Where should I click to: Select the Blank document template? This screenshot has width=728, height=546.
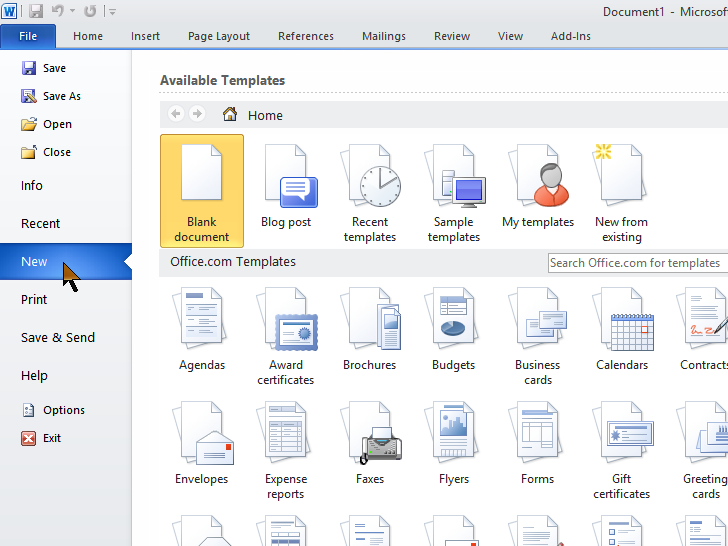[202, 191]
